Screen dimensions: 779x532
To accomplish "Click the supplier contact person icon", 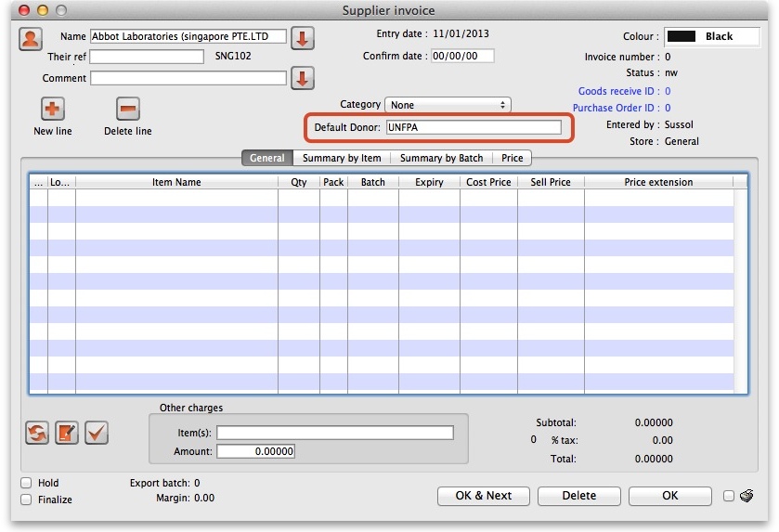I will [31, 39].
